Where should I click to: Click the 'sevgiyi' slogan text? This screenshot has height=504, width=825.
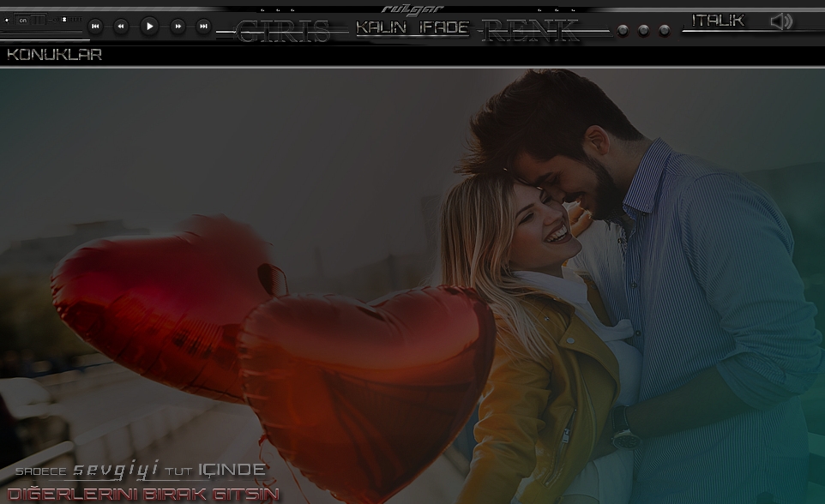tap(115, 469)
